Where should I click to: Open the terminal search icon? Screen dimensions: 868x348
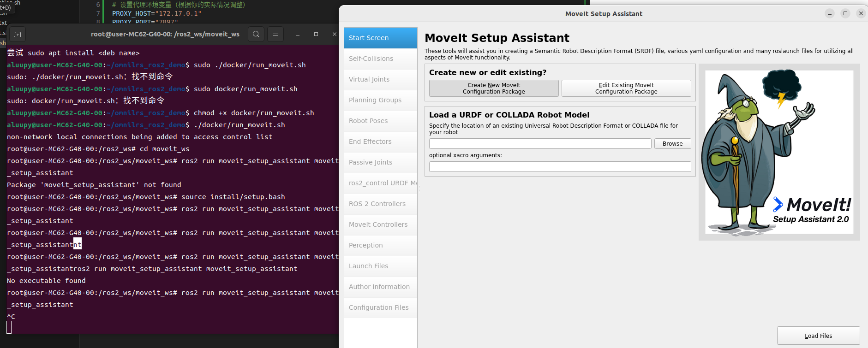pyautogui.click(x=256, y=34)
